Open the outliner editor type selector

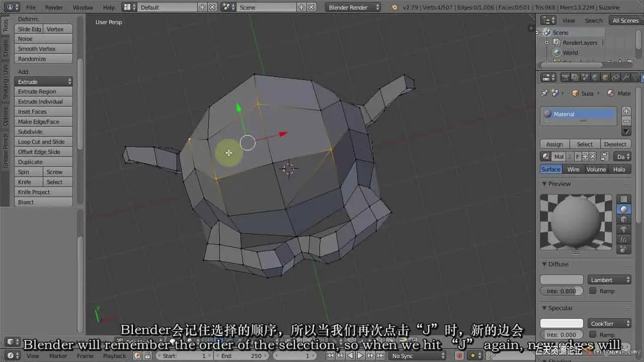[548, 21]
